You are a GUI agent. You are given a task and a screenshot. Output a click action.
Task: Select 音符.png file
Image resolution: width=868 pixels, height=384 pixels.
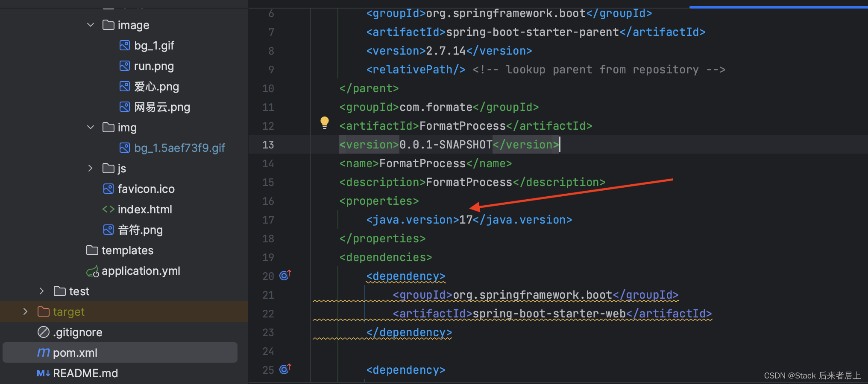coord(140,230)
